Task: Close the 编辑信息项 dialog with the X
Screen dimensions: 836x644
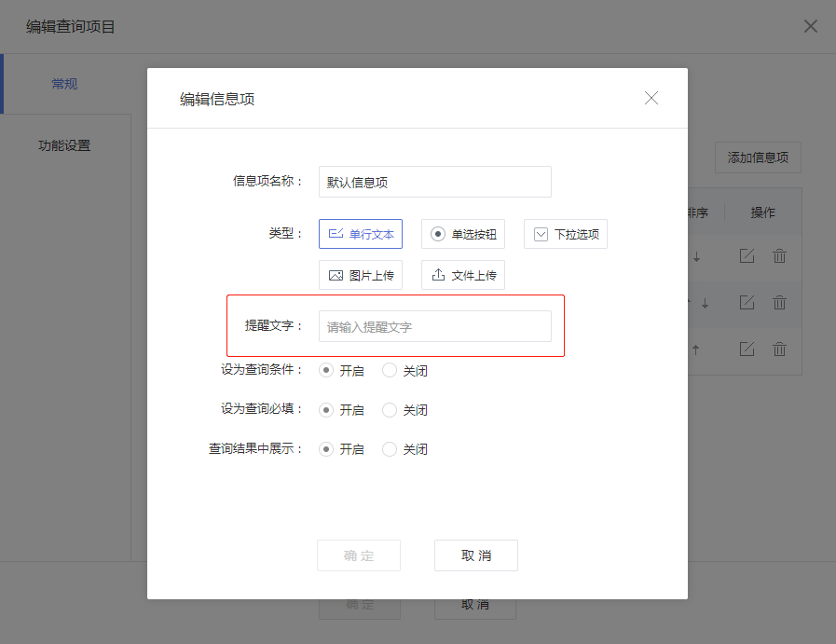Action: click(x=651, y=98)
